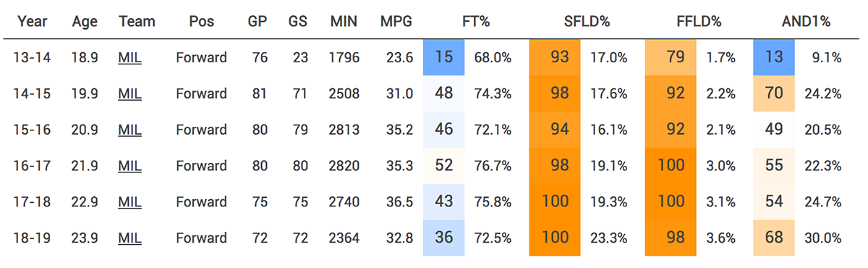Screen dimensions: 868x268
Task: Select the Year column header
Action: point(33,22)
